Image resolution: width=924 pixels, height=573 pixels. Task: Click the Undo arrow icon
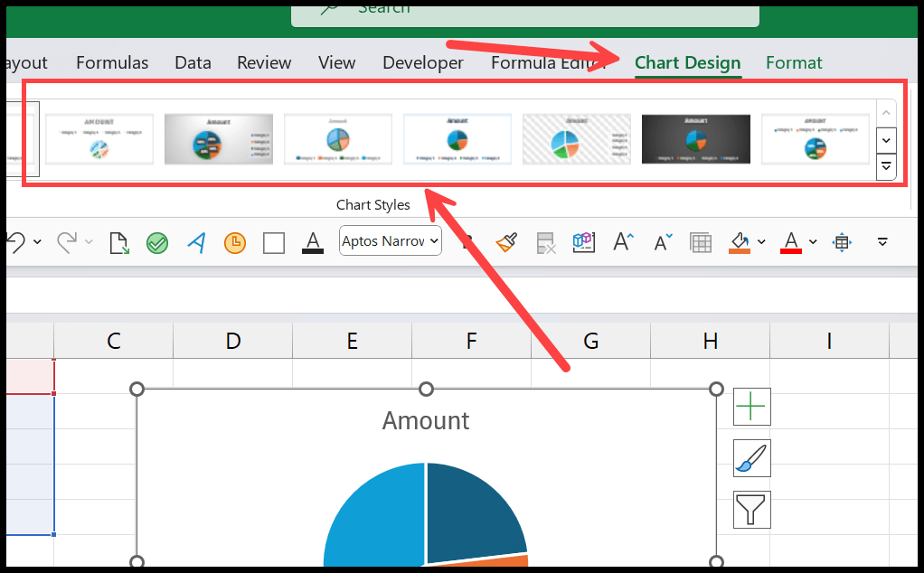(16, 242)
